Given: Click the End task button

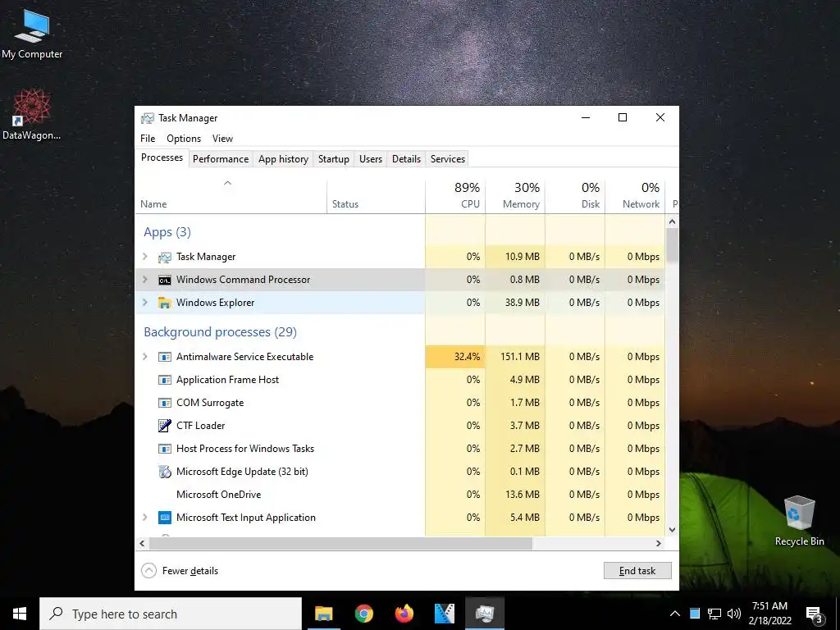Looking at the screenshot, I should 637,571.
